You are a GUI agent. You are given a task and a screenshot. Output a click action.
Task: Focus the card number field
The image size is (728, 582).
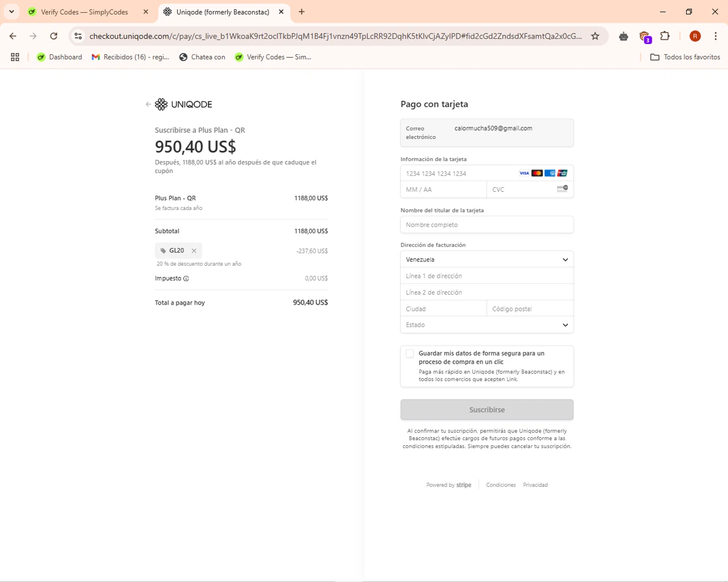[x=487, y=173]
